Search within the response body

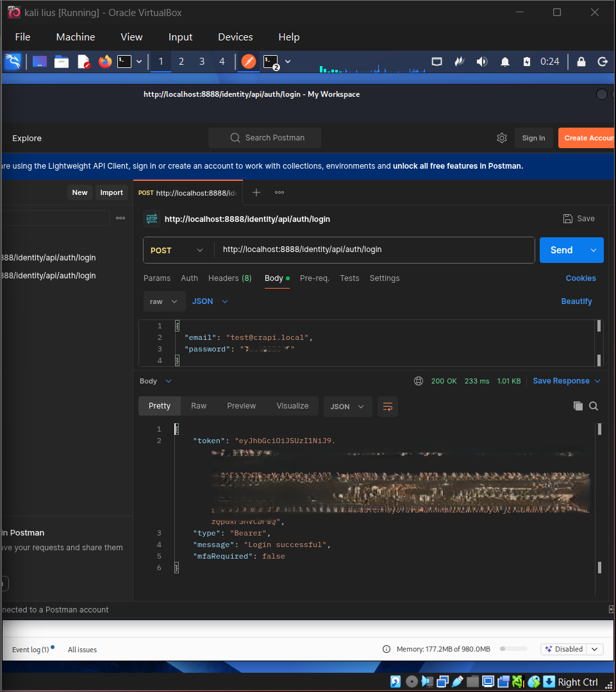[594, 406]
